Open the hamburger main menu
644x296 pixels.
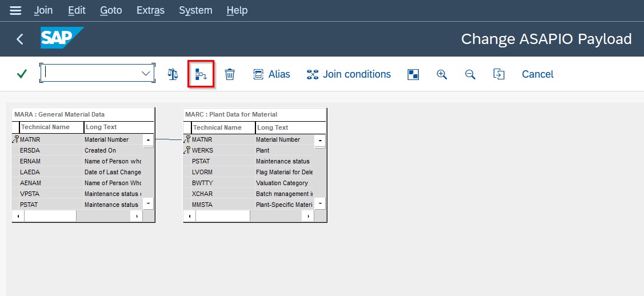pyautogui.click(x=15, y=10)
